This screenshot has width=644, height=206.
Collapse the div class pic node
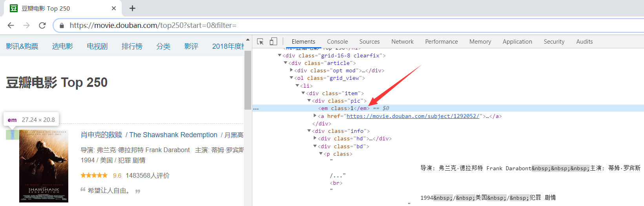309,101
